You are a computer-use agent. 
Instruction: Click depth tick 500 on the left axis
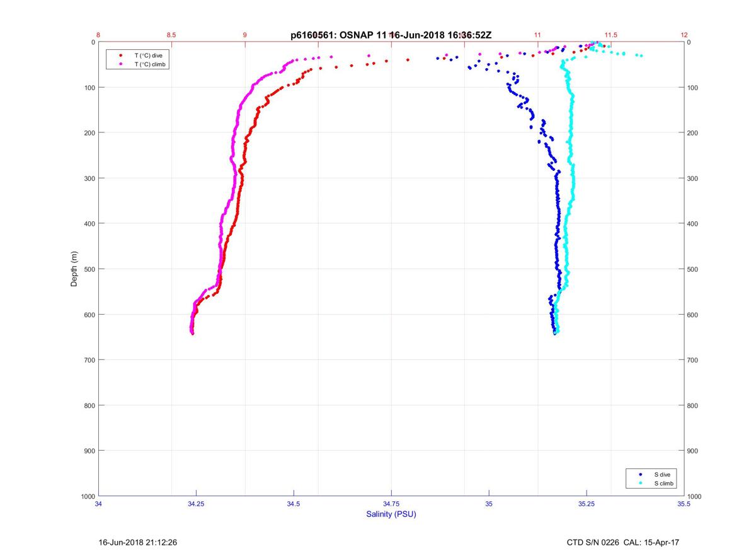tap(89, 269)
